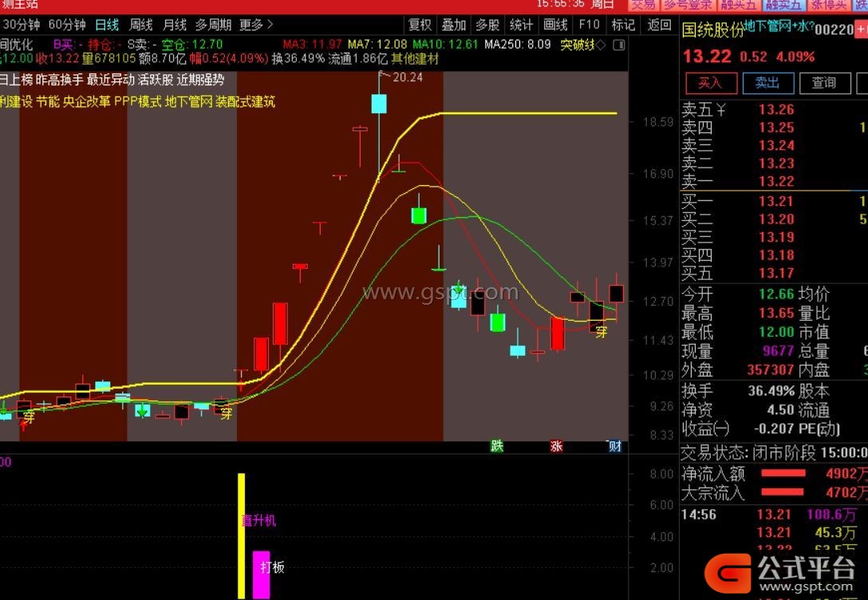This screenshot has width=868, height=600.
Task: Select the 周线 weekly chart tab
Action: click(140, 25)
